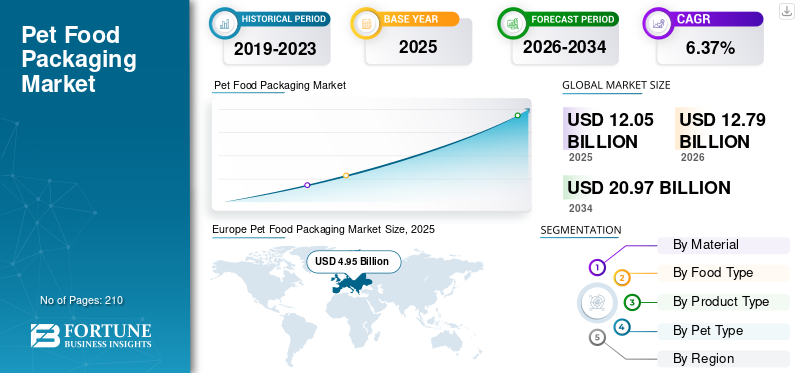Viewport: 800px width, 373px height.
Task: Select the By Region segment
Action: [723, 359]
